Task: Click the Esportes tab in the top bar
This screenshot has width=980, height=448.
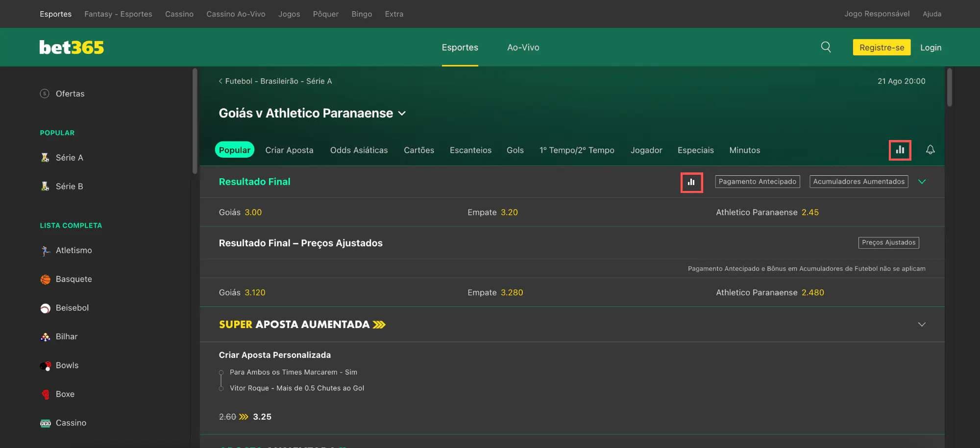Action: (55, 14)
